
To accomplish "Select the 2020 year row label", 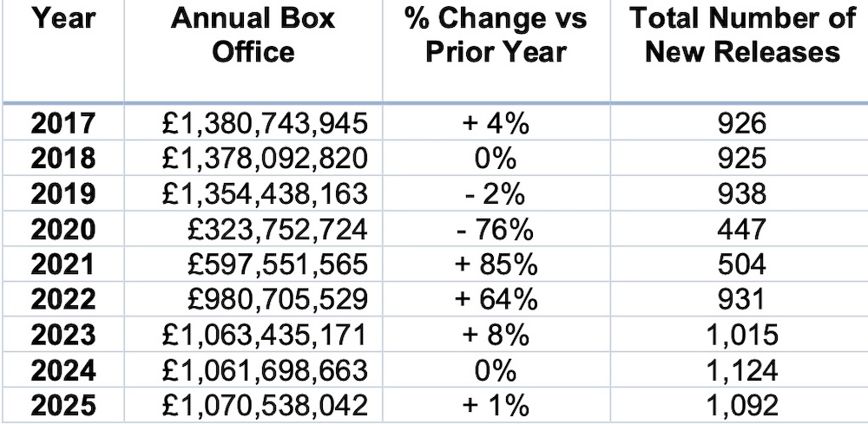I will [62, 229].
